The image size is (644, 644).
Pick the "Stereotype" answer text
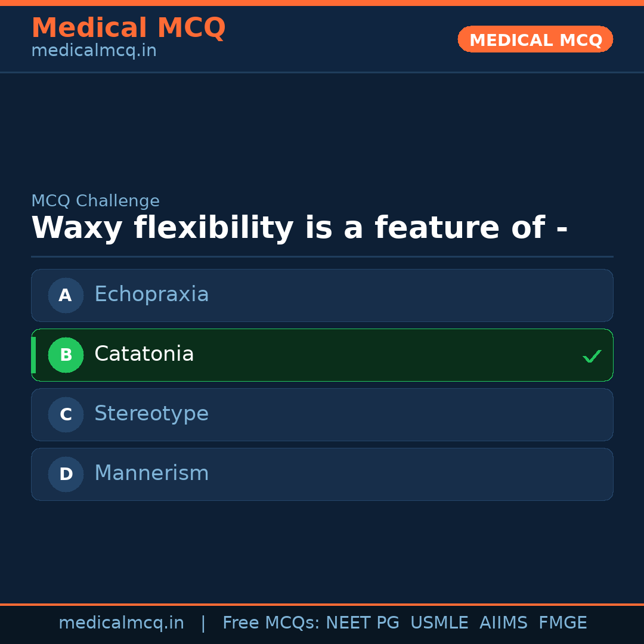point(151,414)
